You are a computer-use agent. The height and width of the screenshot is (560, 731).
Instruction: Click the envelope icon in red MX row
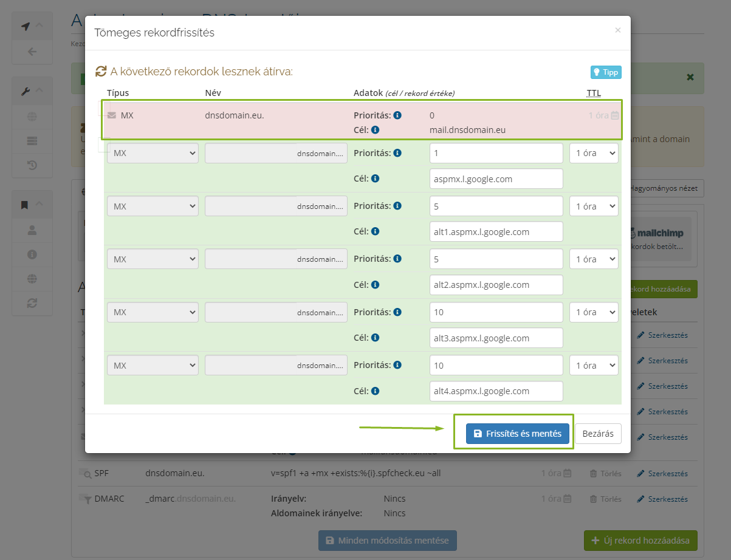(x=112, y=115)
